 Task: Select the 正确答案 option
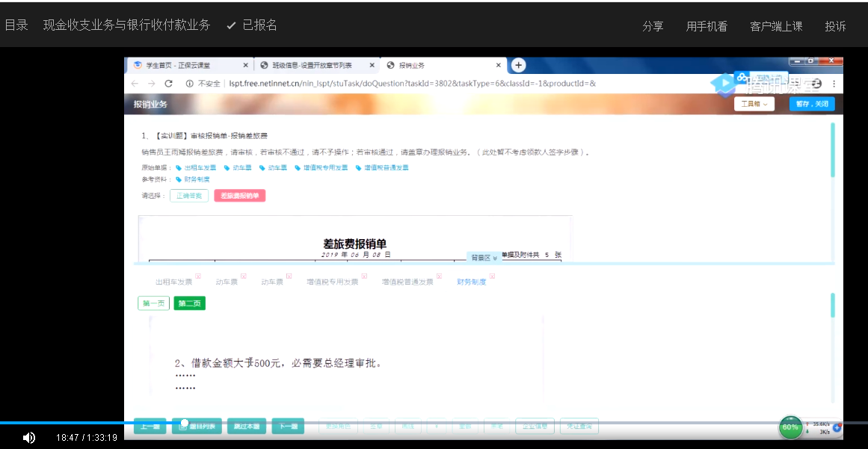coord(189,196)
